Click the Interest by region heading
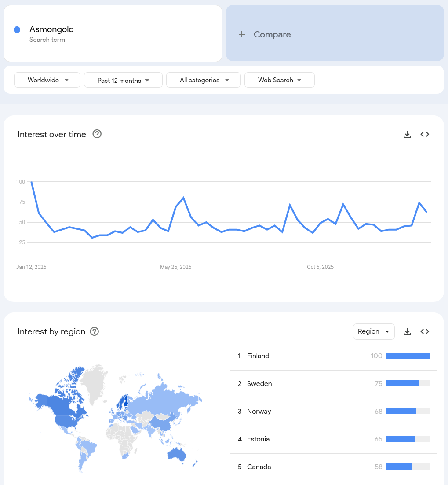The height and width of the screenshot is (485, 448). point(51,331)
